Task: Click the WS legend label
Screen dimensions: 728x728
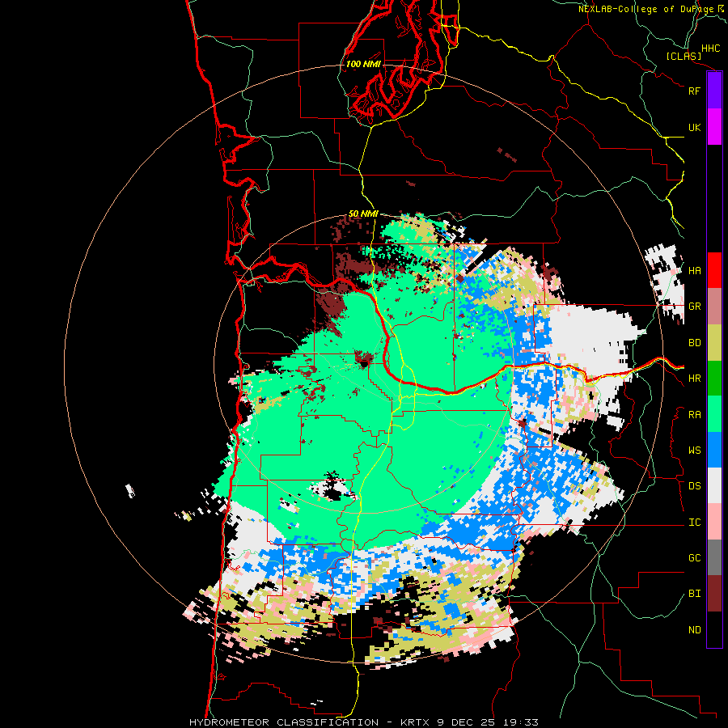Action: 694,451
